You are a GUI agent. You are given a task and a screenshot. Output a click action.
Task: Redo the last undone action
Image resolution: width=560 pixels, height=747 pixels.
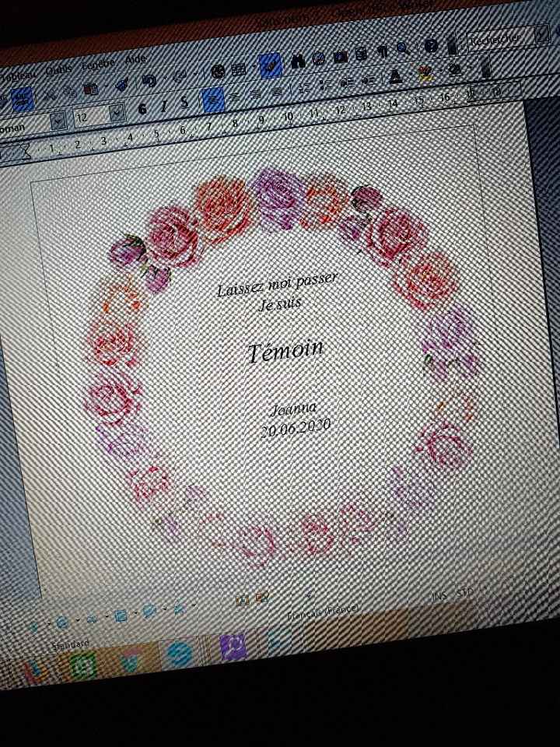pos(180,77)
